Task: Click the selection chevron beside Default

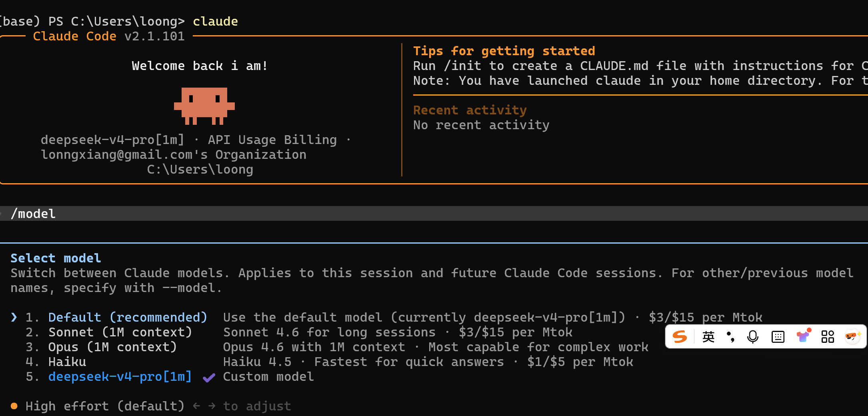Action: pos(14,317)
